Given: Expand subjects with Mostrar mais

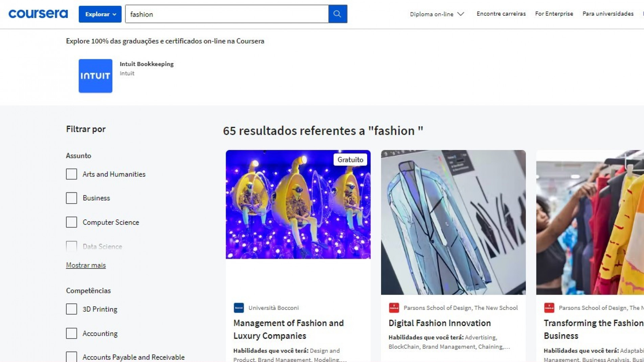Looking at the screenshot, I should click(x=86, y=265).
